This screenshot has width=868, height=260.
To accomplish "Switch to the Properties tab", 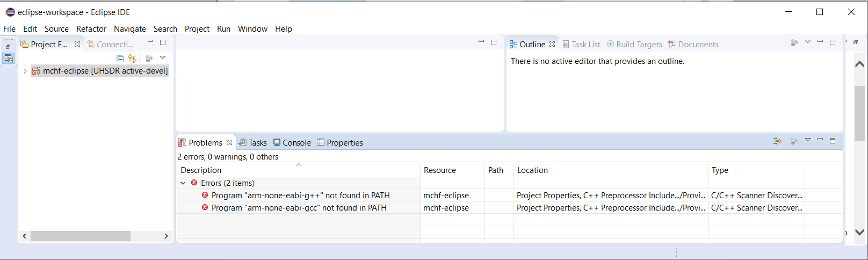I will (x=340, y=142).
